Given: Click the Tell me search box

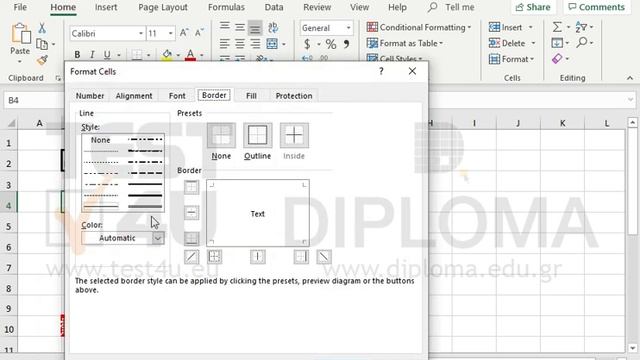Looking at the screenshot, I should click(451, 7).
